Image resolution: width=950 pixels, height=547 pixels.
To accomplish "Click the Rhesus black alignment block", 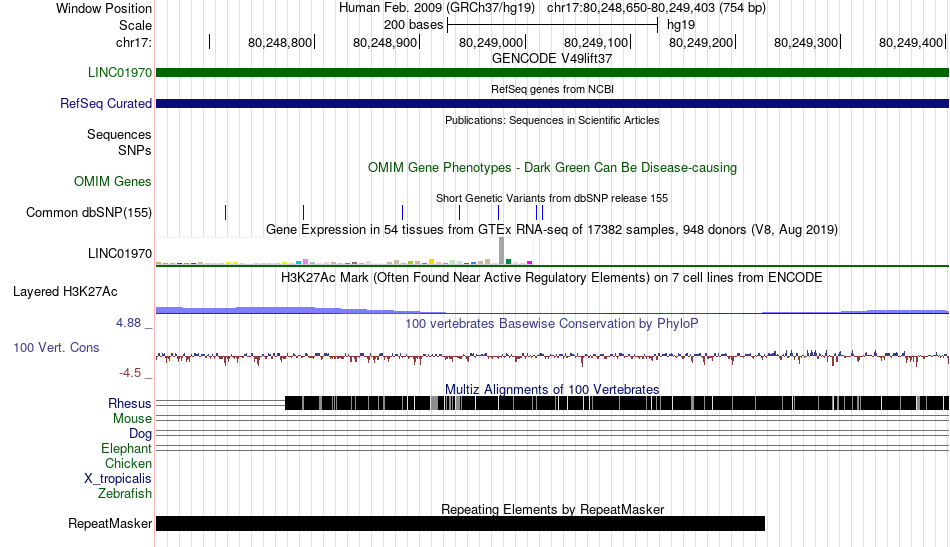I will point(617,403).
